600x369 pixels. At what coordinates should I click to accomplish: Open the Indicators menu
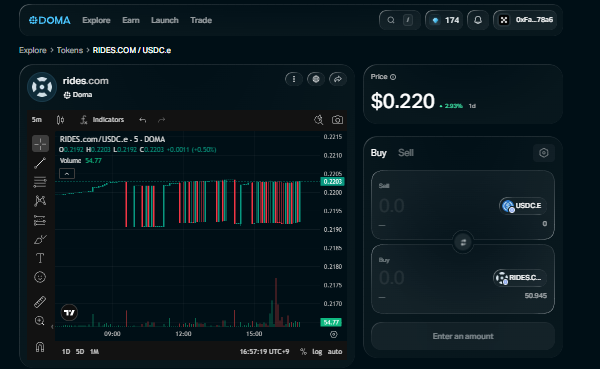(102, 120)
